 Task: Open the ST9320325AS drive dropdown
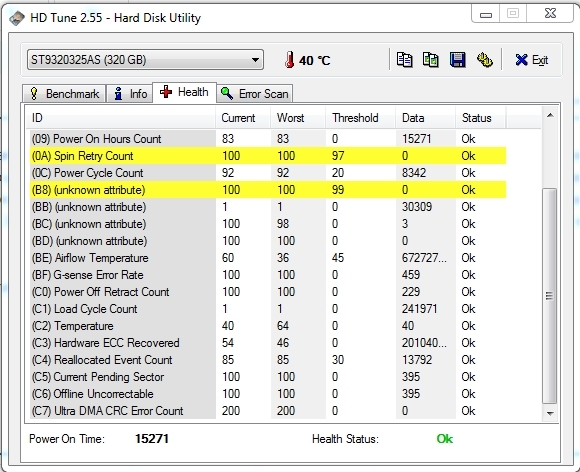[x=145, y=60]
